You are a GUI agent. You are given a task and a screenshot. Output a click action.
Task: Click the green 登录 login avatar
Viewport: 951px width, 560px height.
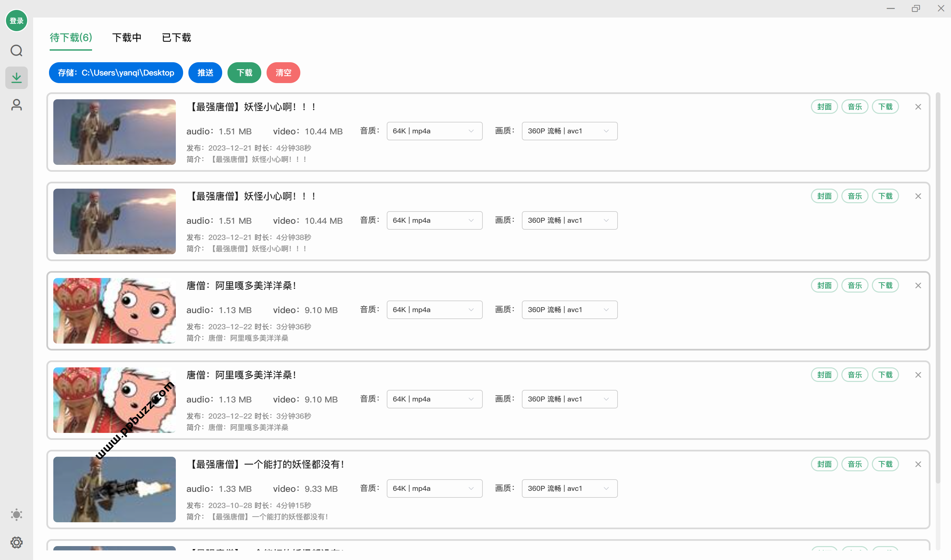[16, 21]
